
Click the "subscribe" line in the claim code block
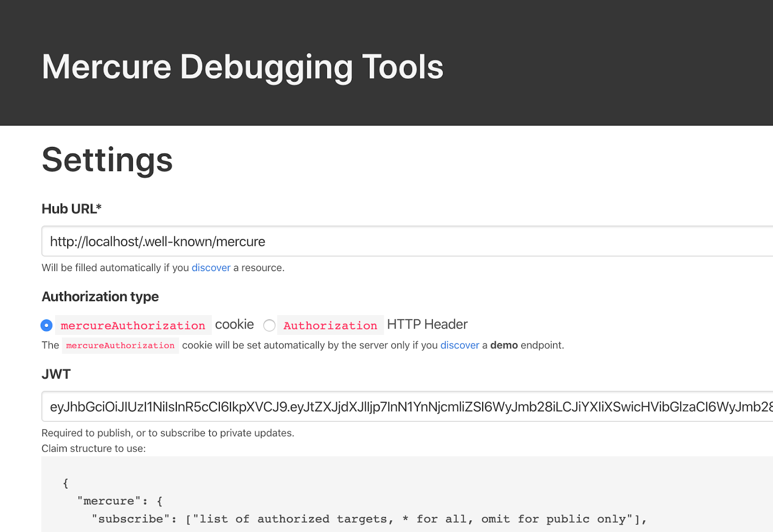click(370, 519)
